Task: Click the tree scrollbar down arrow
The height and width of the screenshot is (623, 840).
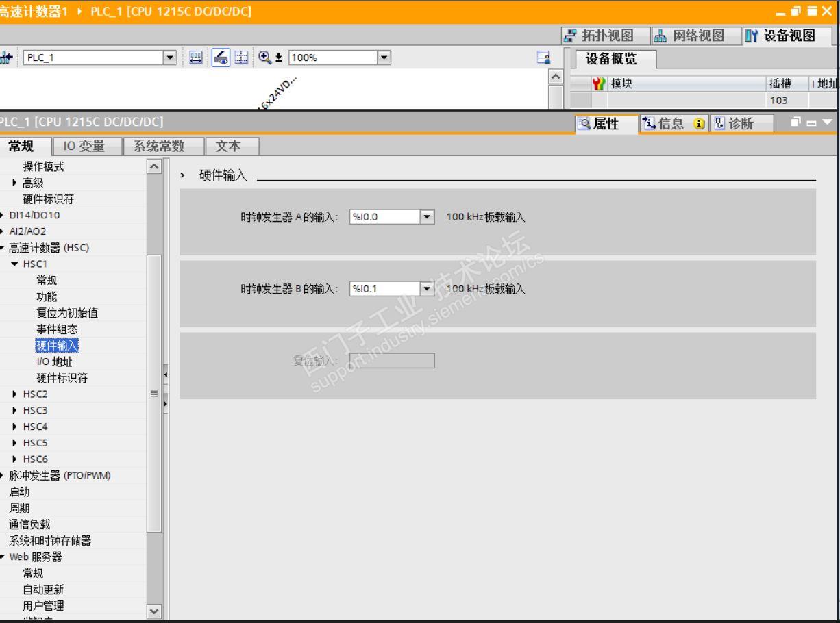Action: (155, 610)
